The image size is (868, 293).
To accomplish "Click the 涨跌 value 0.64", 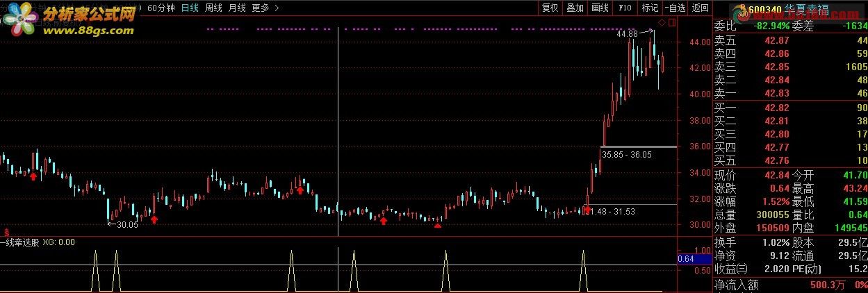I will click(779, 188).
